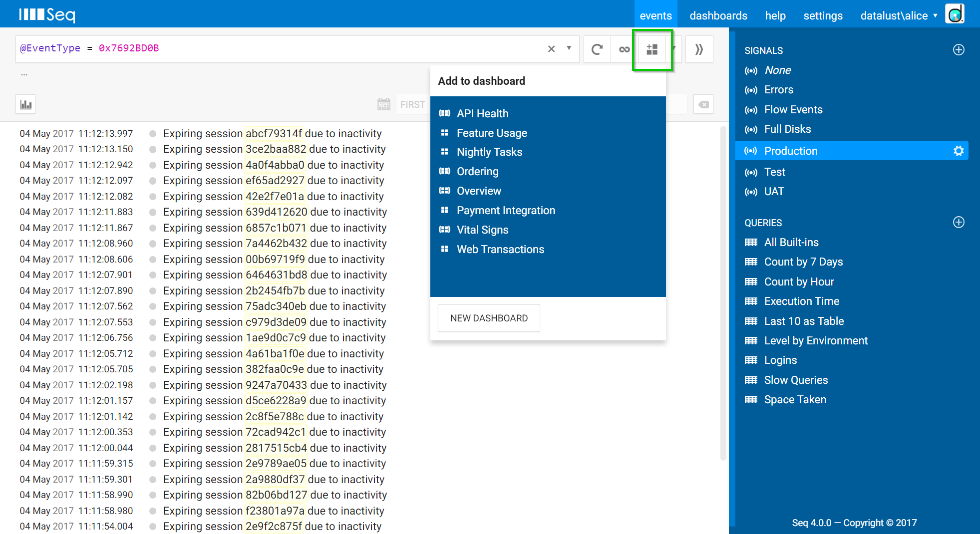Expand the 4a0f4abba0 session event

[273, 165]
